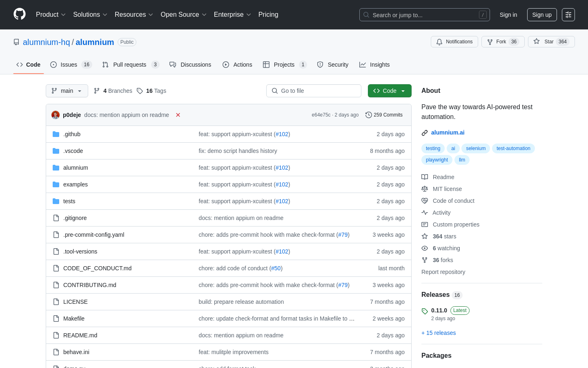Image resolution: width=588 pixels, height=368 pixels.
Task: Expand the Solutions menu
Action: click(90, 15)
